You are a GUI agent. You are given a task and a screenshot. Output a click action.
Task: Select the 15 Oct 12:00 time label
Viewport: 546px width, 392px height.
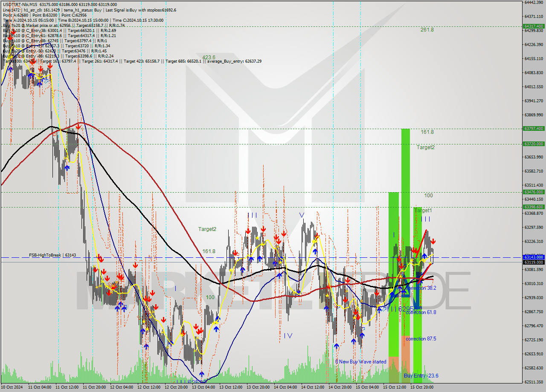(x=395, y=387)
